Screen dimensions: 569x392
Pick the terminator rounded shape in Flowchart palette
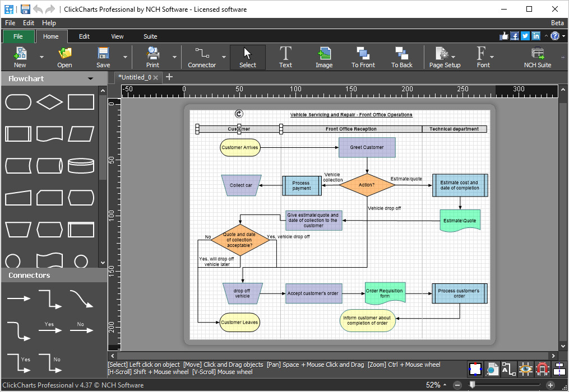18,102
